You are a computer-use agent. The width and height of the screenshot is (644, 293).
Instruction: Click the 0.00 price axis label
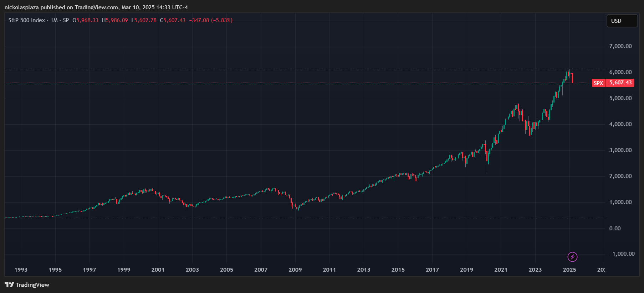(615, 229)
